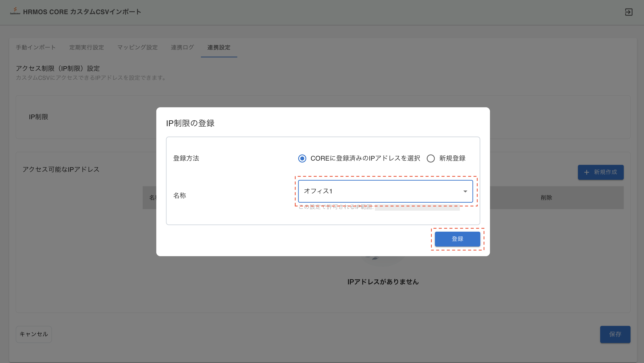
Task: Click the SaaStainer logo icon
Action: tap(15, 11)
